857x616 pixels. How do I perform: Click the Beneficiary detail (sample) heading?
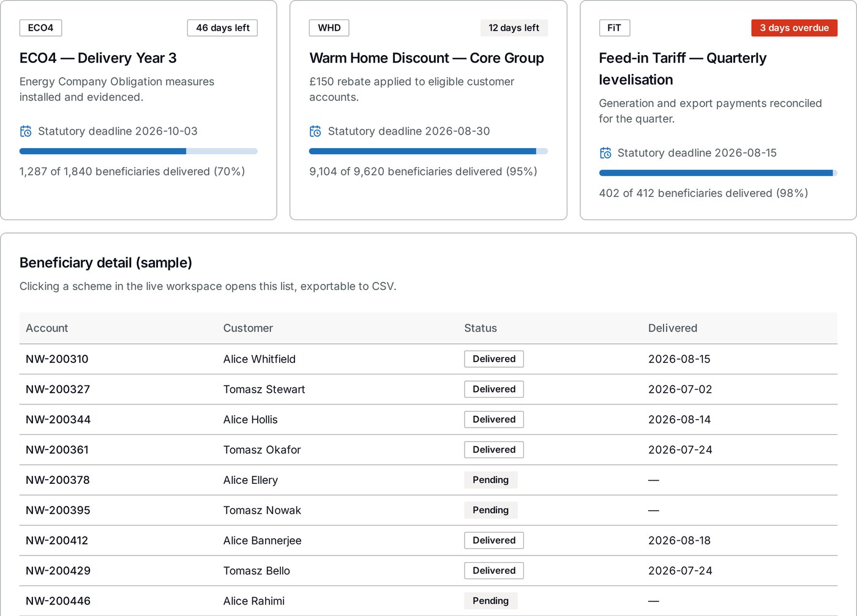[106, 263]
